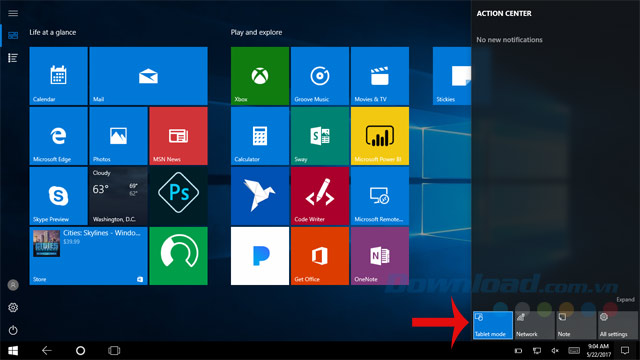The width and height of the screenshot is (640, 360).
Task: Open the Skype Preview tile
Action: pyautogui.click(x=58, y=196)
